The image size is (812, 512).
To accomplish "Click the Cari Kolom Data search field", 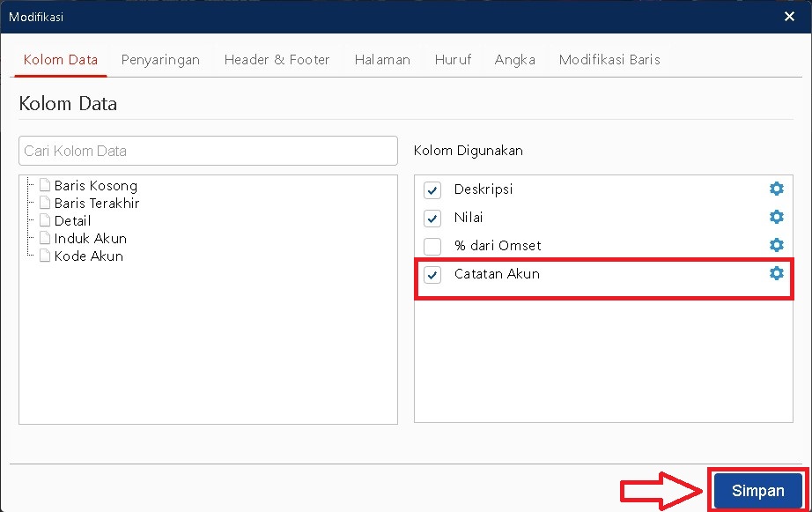I will [208, 151].
